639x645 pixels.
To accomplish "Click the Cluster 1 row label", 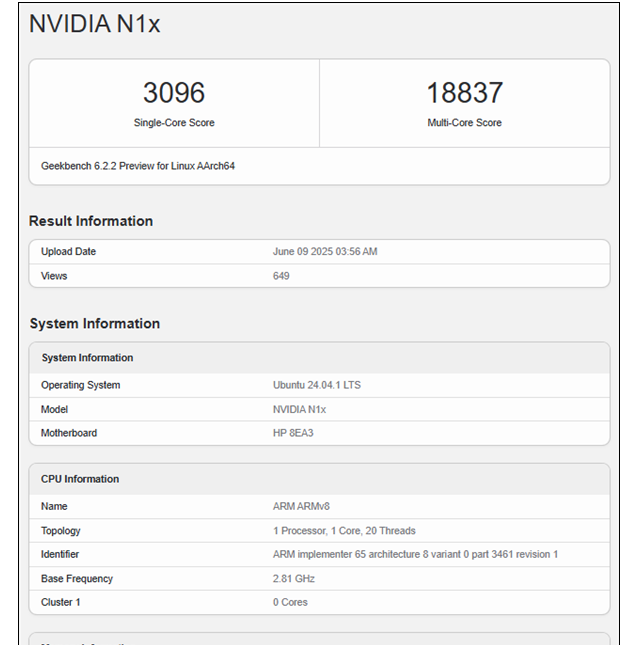I will pyautogui.click(x=63, y=603).
